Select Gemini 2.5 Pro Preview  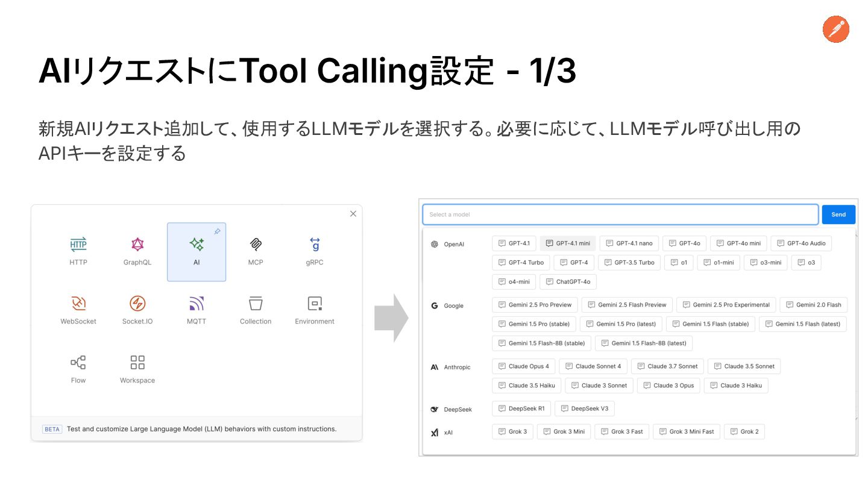pyautogui.click(x=535, y=305)
